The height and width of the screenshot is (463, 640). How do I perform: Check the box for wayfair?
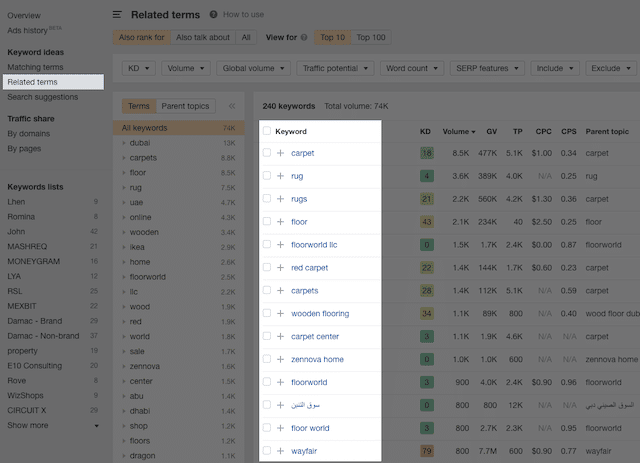(267, 450)
